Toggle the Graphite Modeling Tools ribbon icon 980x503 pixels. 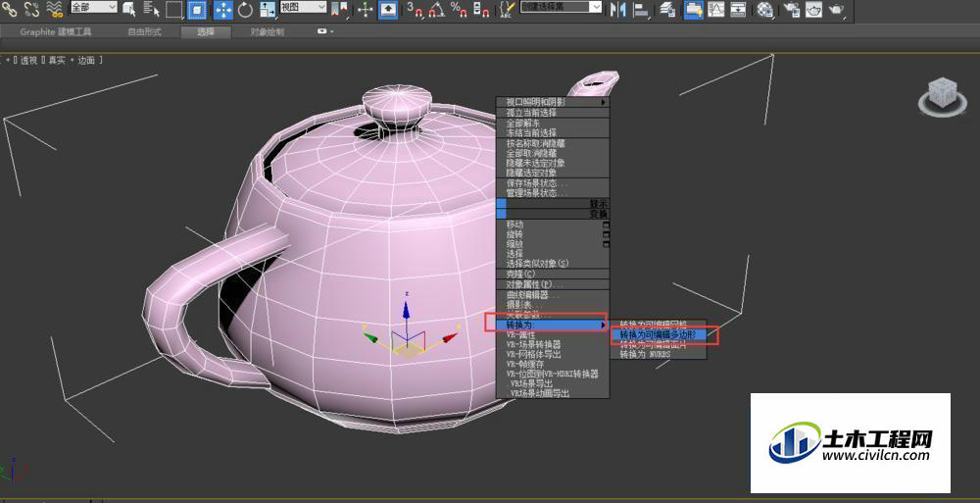(693, 10)
